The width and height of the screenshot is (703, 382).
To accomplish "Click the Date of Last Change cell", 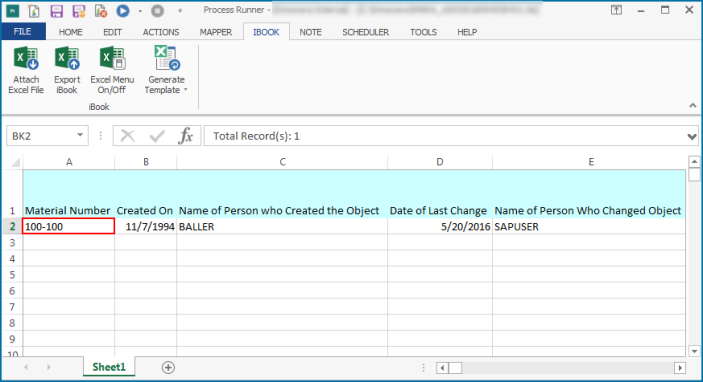I will click(x=440, y=194).
